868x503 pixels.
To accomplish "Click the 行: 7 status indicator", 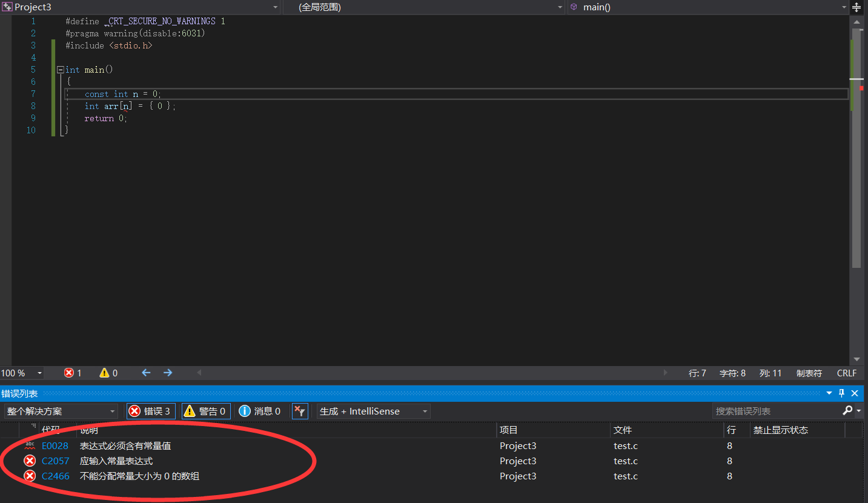I will coord(697,373).
